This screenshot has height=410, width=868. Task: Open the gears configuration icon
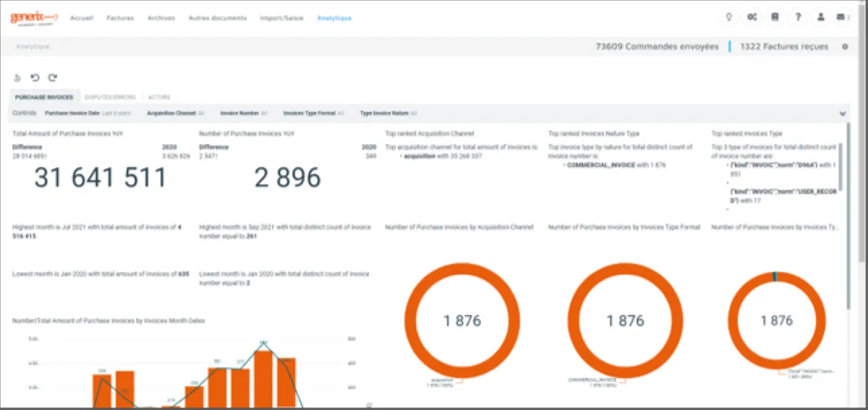[752, 17]
